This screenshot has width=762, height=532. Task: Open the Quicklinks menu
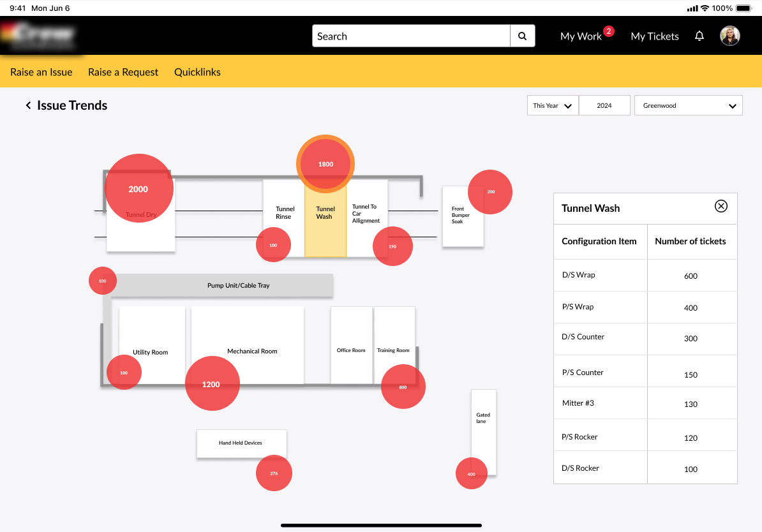197,72
